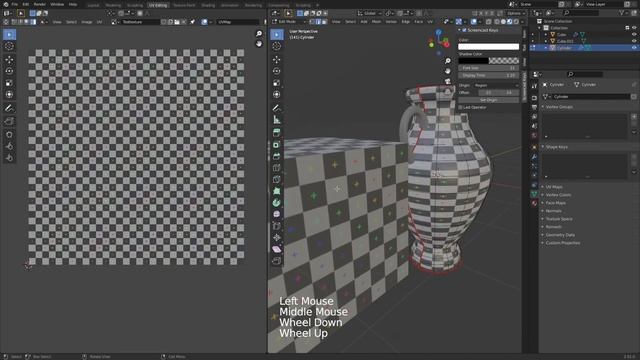The width and height of the screenshot is (640, 360).
Task: Hide the Collection with its eye icon
Action: [634, 28]
